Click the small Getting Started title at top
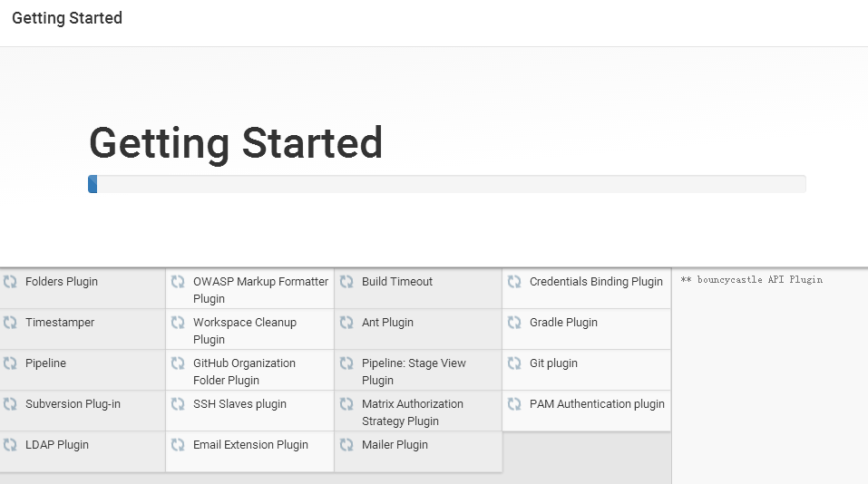 tap(67, 18)
